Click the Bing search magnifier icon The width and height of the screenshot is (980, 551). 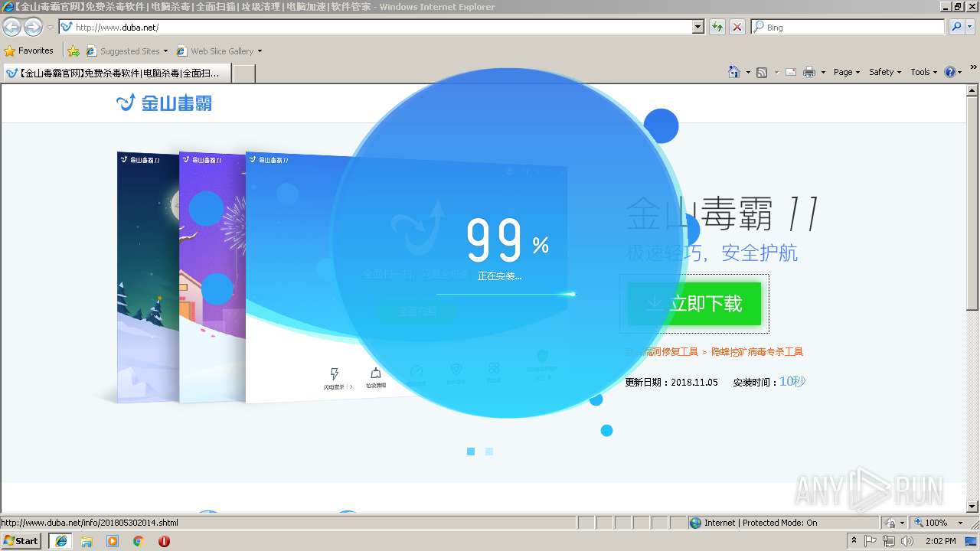(956, 27)
